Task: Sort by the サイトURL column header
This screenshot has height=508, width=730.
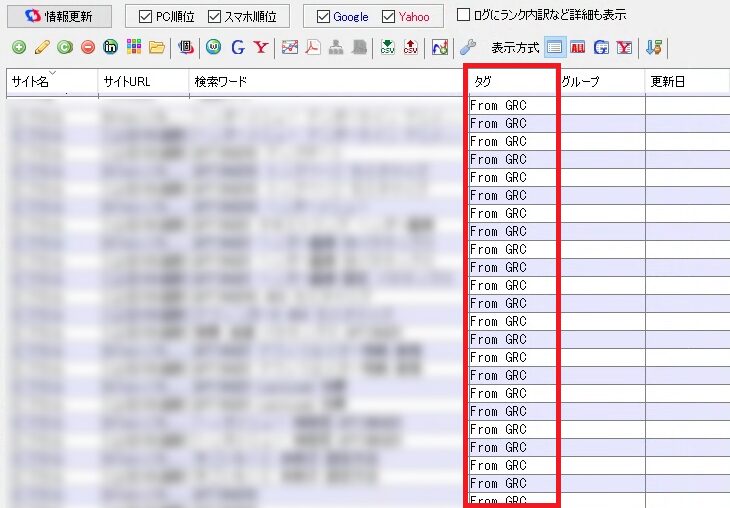Action: (144, 82)
